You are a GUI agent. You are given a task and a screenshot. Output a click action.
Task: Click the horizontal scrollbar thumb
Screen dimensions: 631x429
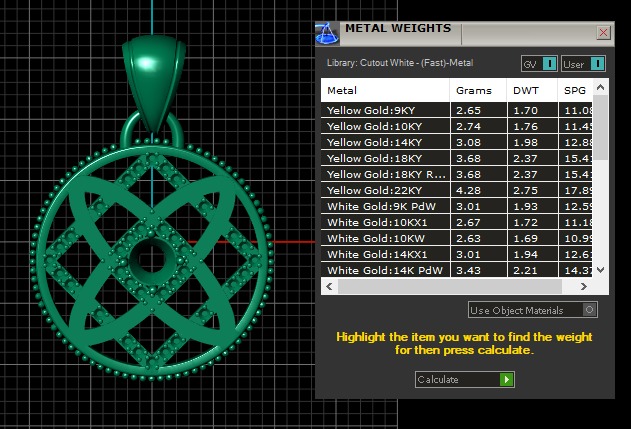(450, 287)
